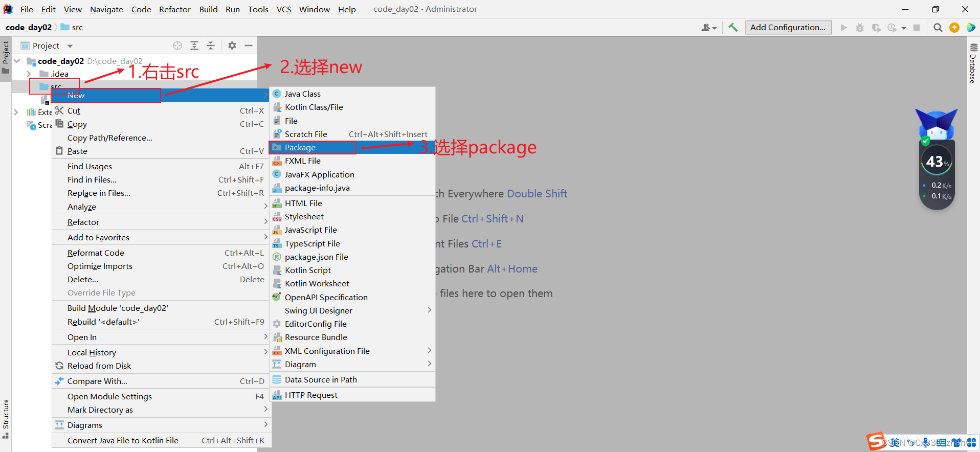Select JavaScript File menu entry
This screenshot has height=452, width=980.
[352, 230]
